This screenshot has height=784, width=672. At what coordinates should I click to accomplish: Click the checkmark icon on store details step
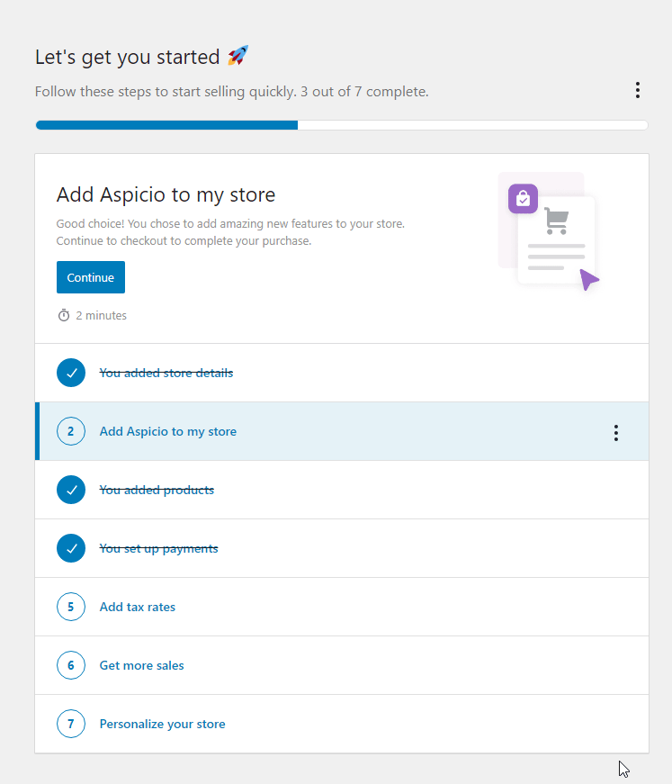pyautogui.click(x=71, y=372)
